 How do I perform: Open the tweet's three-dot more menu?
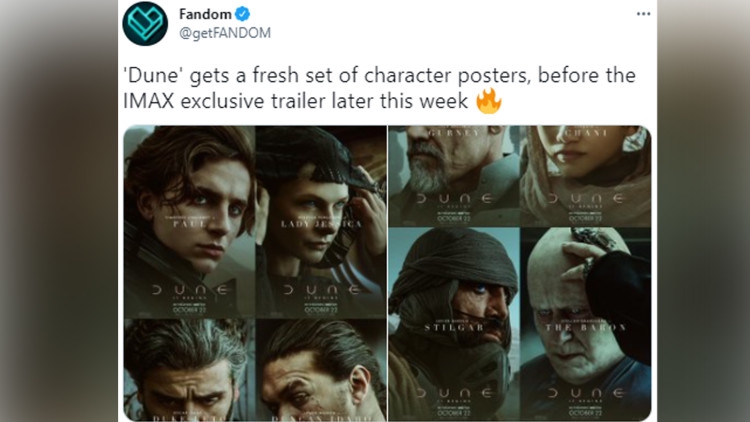click(x=643, y=14)
